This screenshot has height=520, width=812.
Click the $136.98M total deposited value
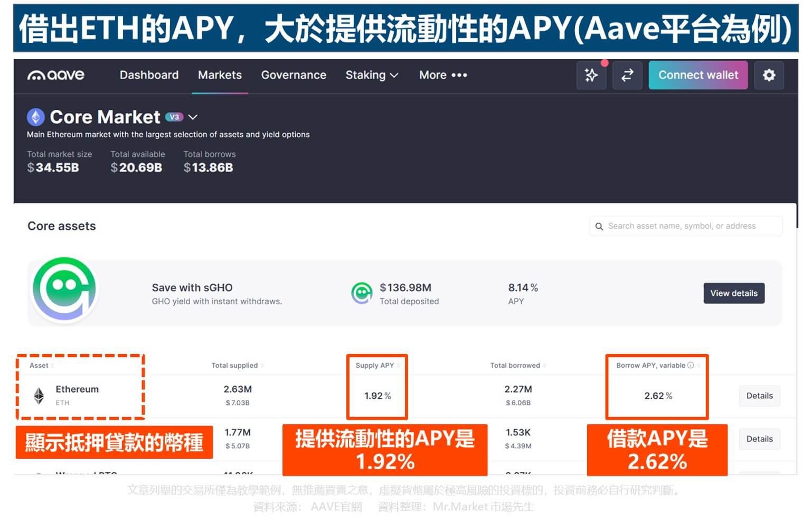(x=405, y=288)
